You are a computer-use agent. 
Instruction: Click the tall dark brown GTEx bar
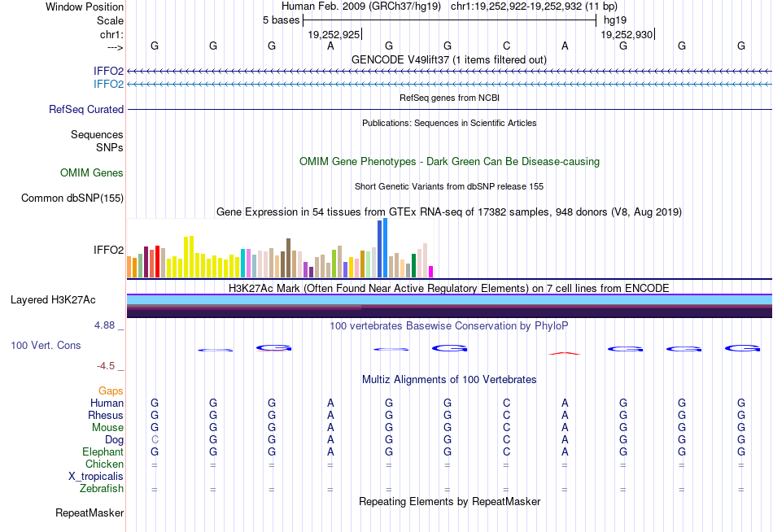pyautogui.click(x=288, y=259)
